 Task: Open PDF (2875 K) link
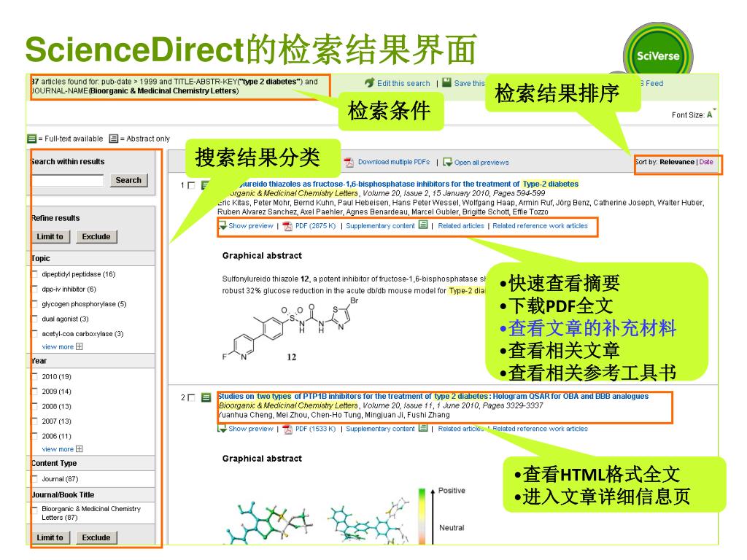click(315, 226)
